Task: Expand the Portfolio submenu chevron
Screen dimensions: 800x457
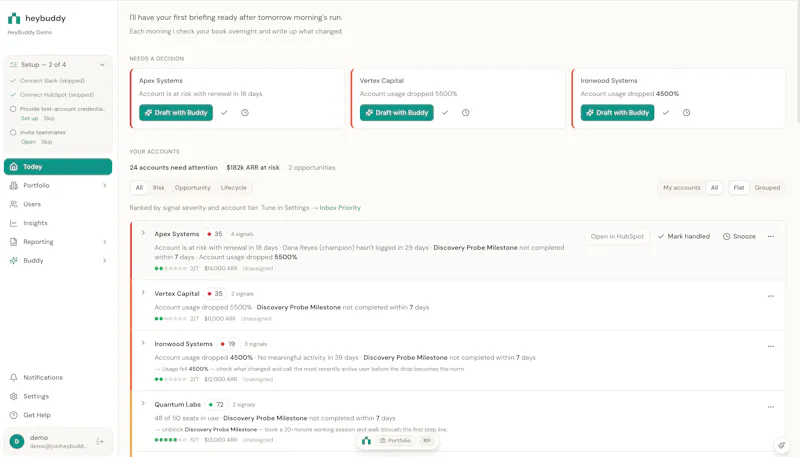Action: coord(105,186)
